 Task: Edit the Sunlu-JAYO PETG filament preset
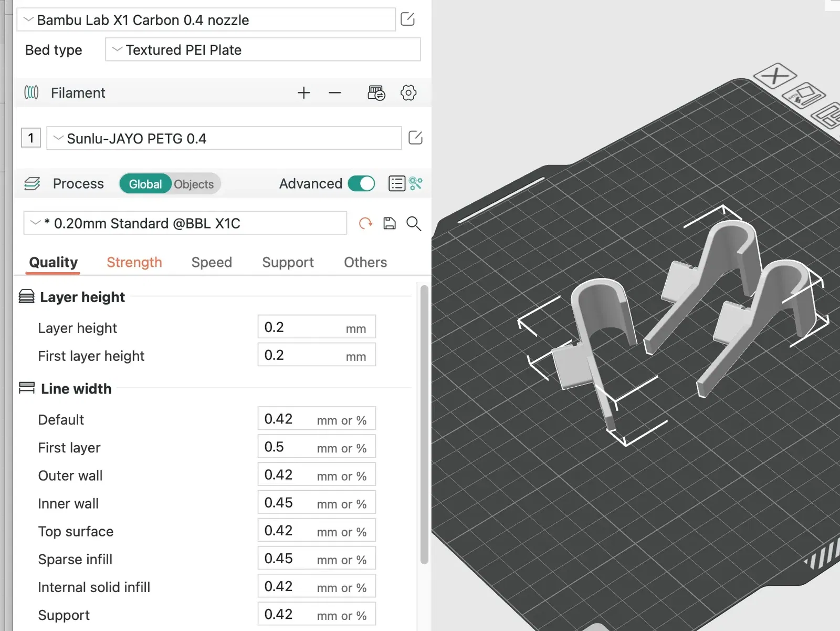[x=415, y=138]
